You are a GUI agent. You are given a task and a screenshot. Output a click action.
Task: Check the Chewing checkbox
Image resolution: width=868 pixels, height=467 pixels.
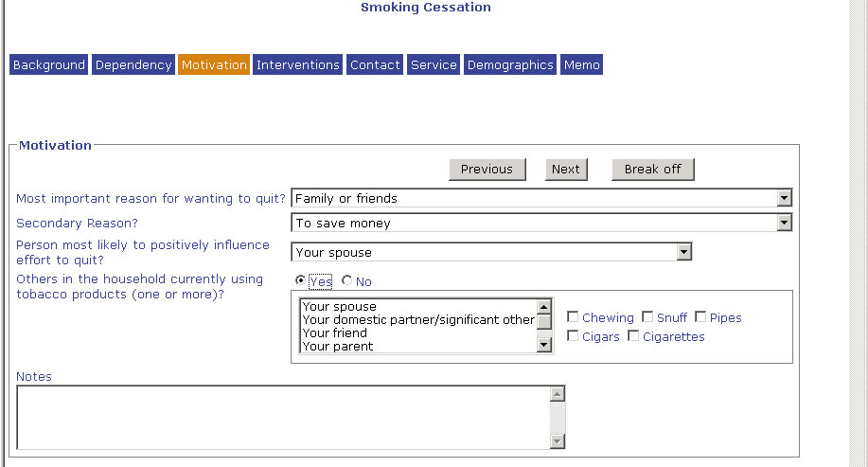click(574, 317)
